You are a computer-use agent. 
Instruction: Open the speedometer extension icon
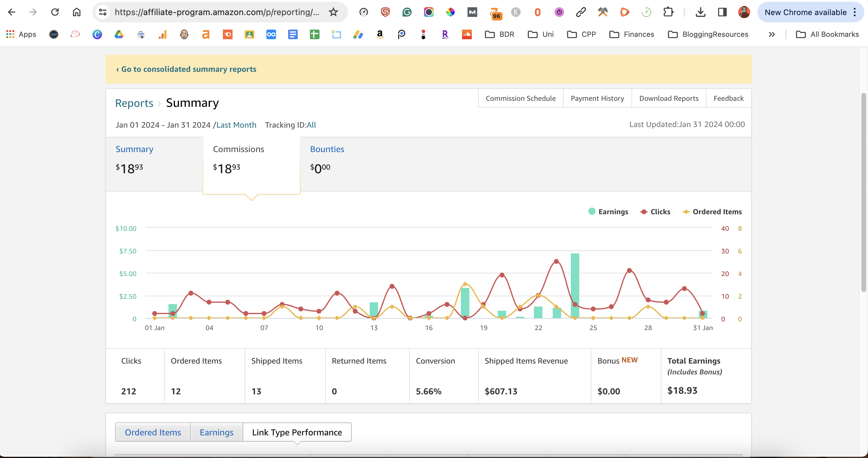pyautogui.click(x=364, y=12)
